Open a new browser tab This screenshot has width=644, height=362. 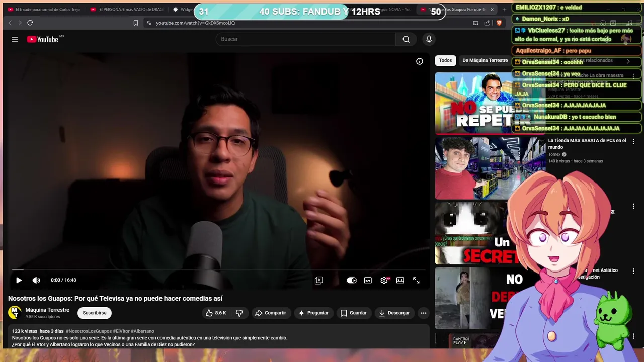(505, 9)
